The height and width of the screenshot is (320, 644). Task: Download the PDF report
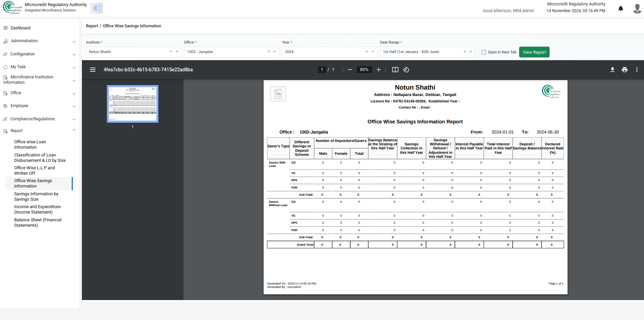pyautogui.click(x=613, y=70)
